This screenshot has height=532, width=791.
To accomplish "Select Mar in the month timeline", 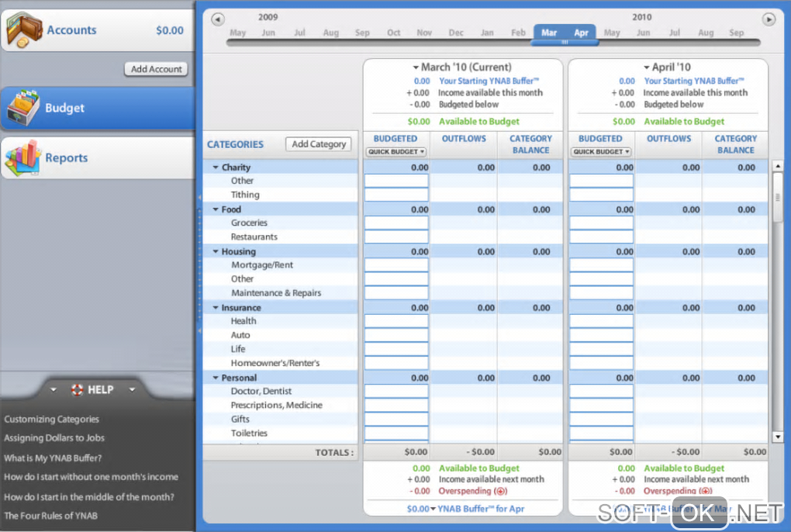I will point(549,33).
